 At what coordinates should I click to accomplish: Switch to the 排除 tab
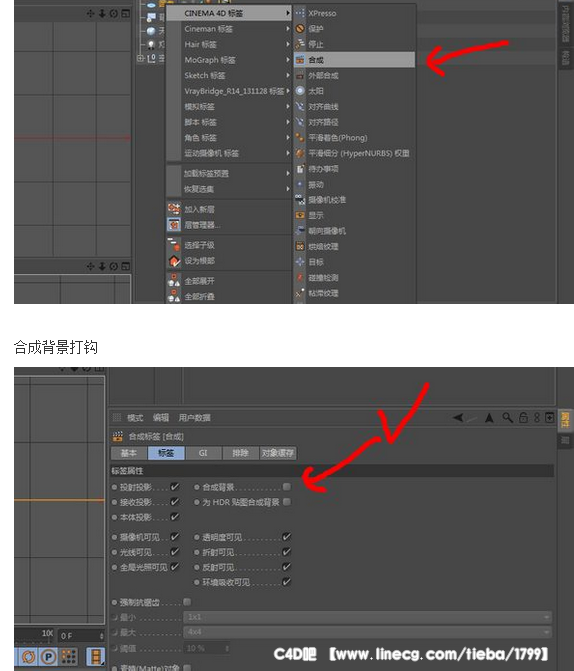pyautogui.click(x=240, y=453)
